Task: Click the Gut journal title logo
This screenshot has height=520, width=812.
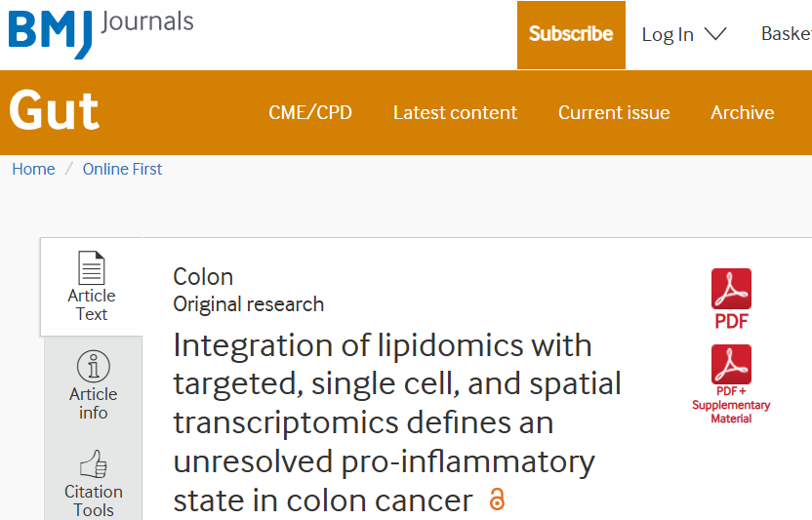Action: [x=54, y=110]
